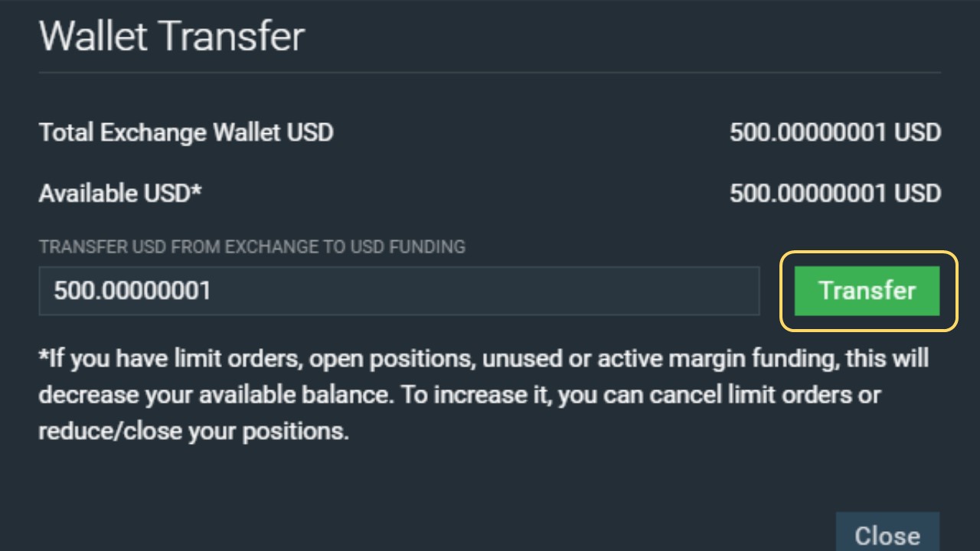Click the footnote text beginning with *If you have
This screenshot has height=551, width=980.
point(484,395)
